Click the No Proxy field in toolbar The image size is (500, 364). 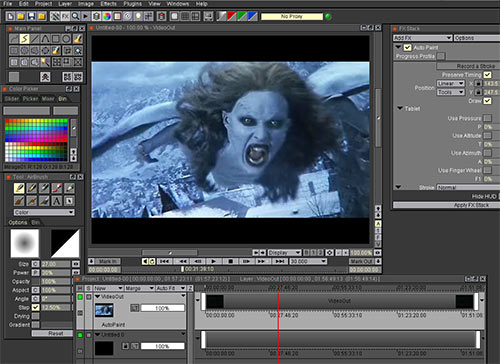tap(292, 16)
